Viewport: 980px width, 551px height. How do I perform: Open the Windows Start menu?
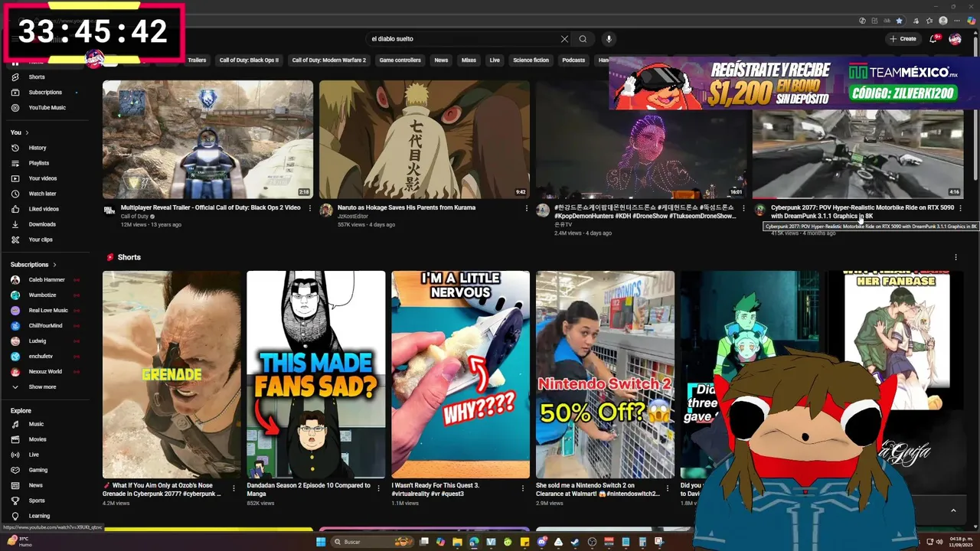pos(320,542)
